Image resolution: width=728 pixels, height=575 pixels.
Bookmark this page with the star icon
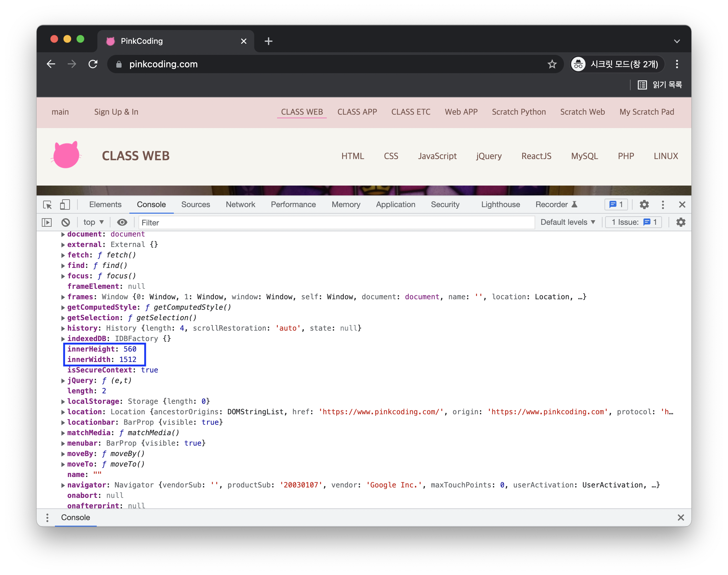pyautogui.click(x=552, y=64)
